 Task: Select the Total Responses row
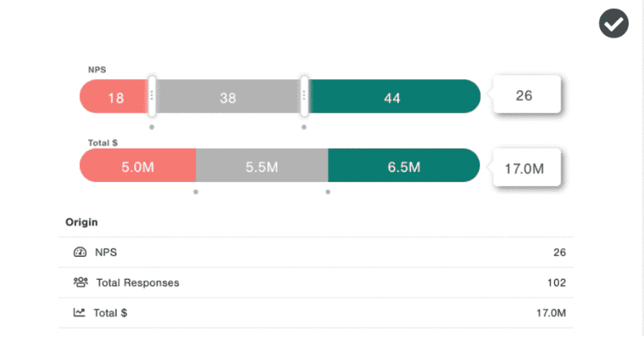(x=316, y=283)
